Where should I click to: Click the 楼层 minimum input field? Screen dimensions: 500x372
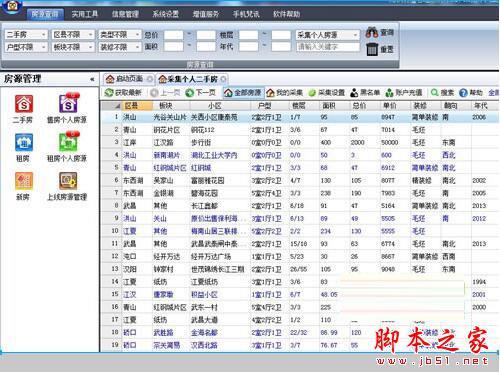pos(249,35)
